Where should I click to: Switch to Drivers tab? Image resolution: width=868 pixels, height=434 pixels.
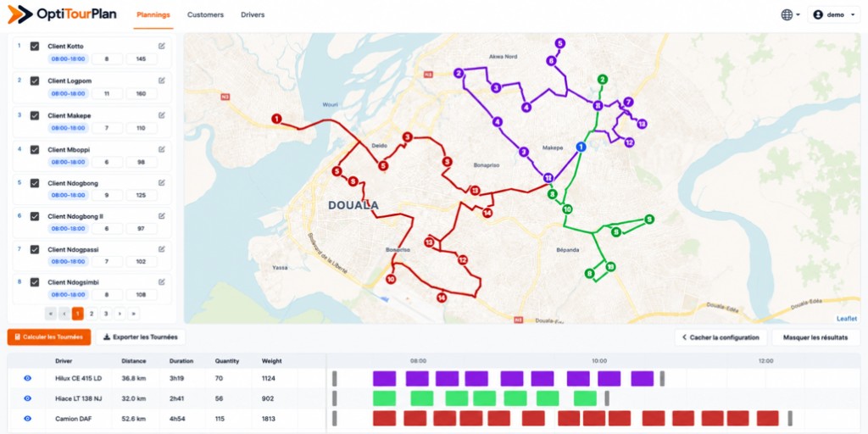(253, 15)
